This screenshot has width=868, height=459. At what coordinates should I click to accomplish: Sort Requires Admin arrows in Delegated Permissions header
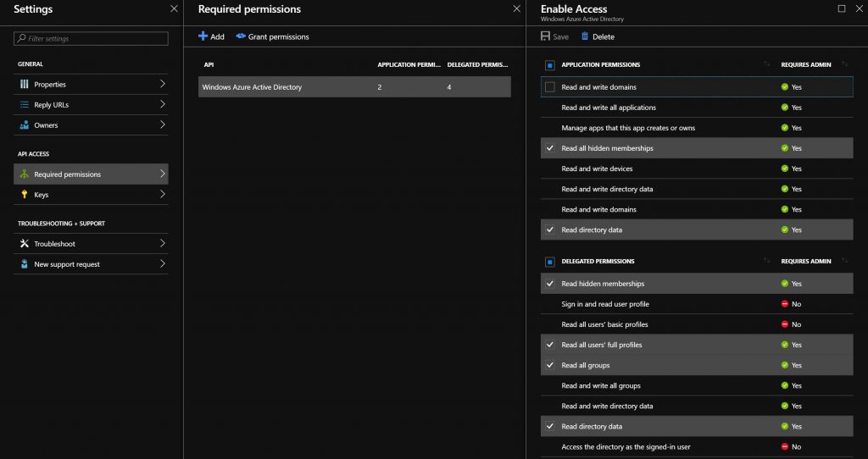844,261
